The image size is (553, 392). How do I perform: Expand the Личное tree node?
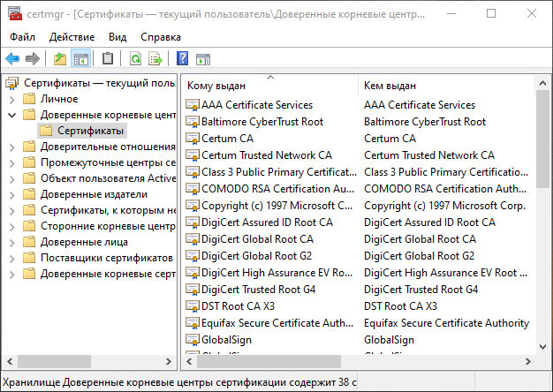(12, 100)
